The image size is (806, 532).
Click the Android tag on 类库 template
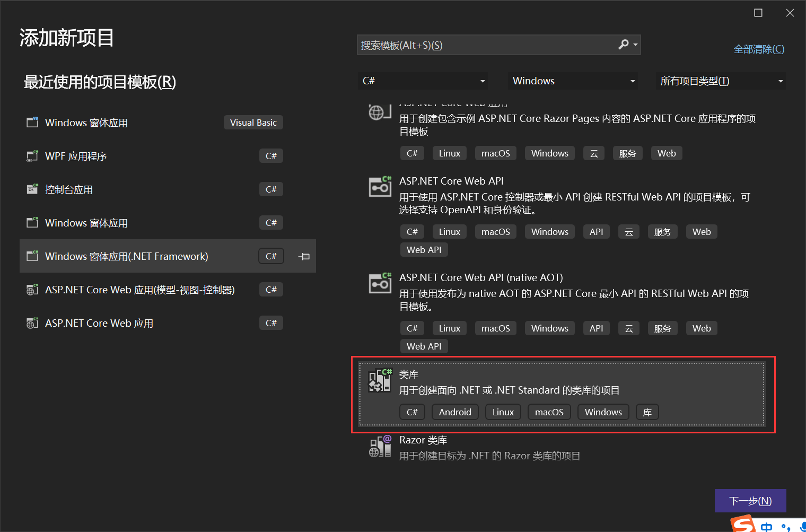(455, 412)
